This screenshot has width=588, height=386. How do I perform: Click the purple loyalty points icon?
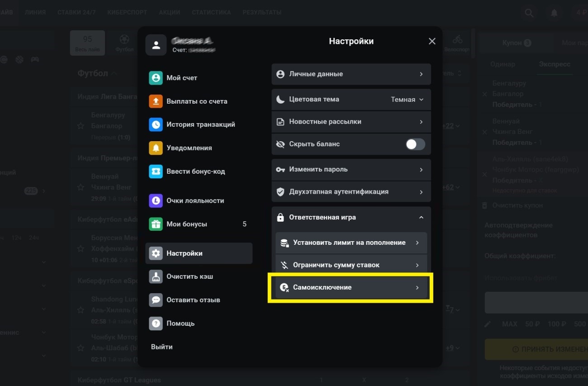coord(156,201)
